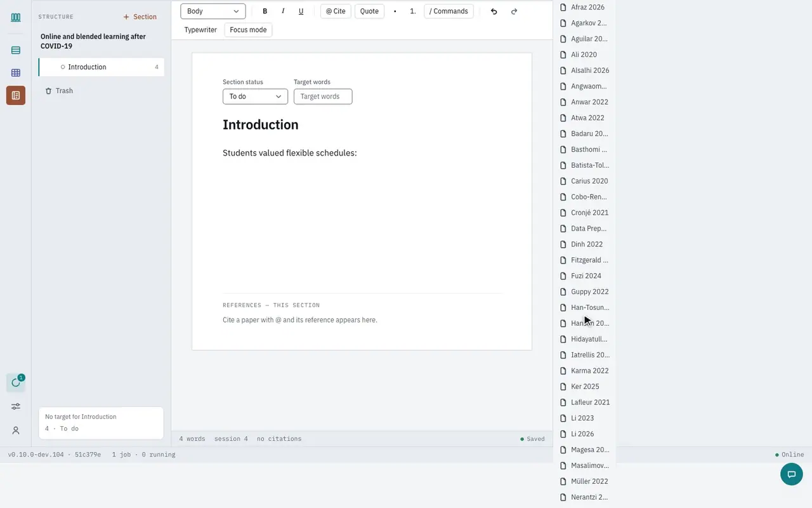
Task: Undo the last edit
Action: [x=494, y=11]
